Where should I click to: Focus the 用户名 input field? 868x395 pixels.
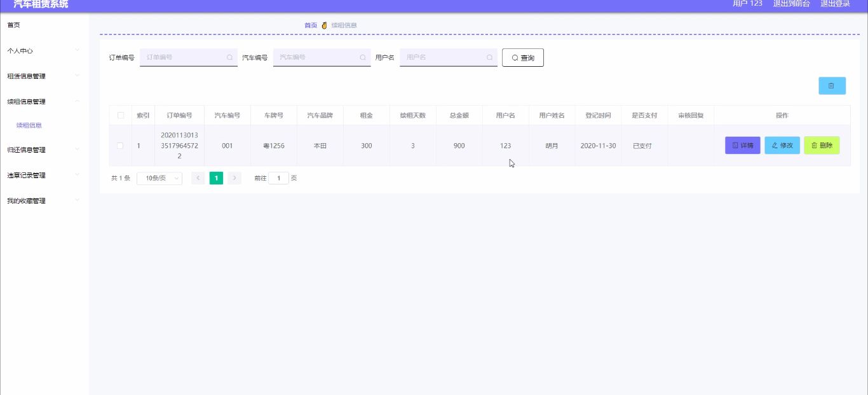(449, 57)
